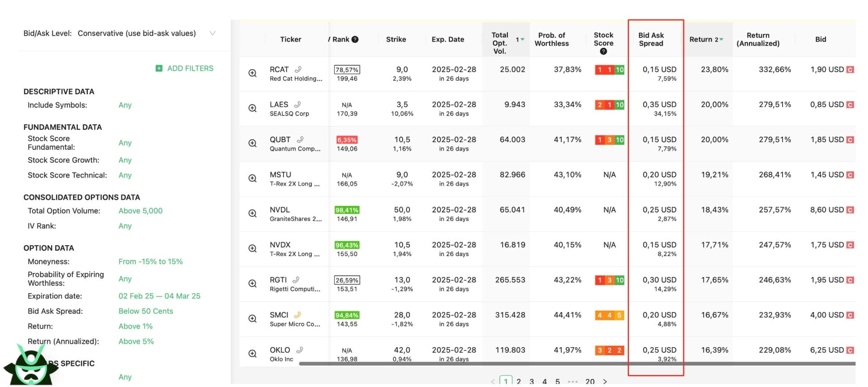Jump to page 20 of results

tap(590, 382)
